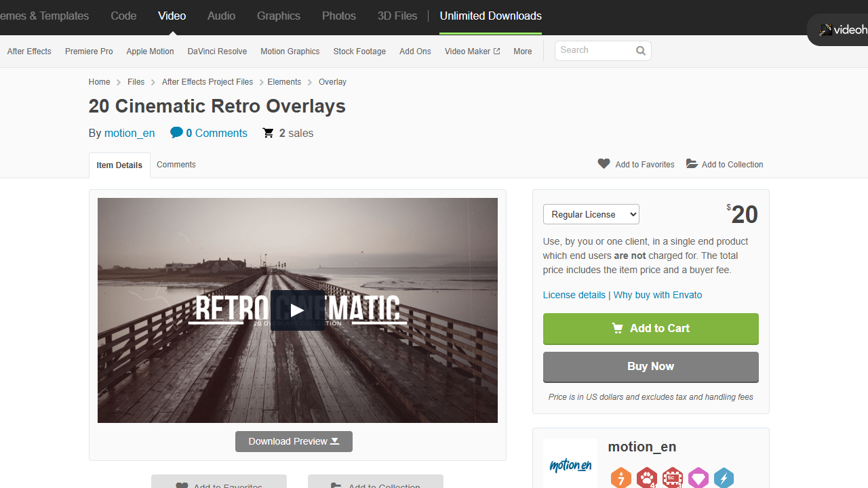Image resolution: width=868 pixels, height=488 pixels.
Task: Open the Video Maker external link
Action: [472, 52]
